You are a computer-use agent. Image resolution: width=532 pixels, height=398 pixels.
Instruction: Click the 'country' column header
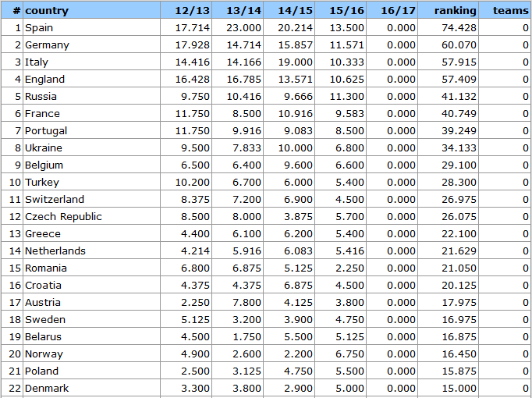[x=91, y=10]
